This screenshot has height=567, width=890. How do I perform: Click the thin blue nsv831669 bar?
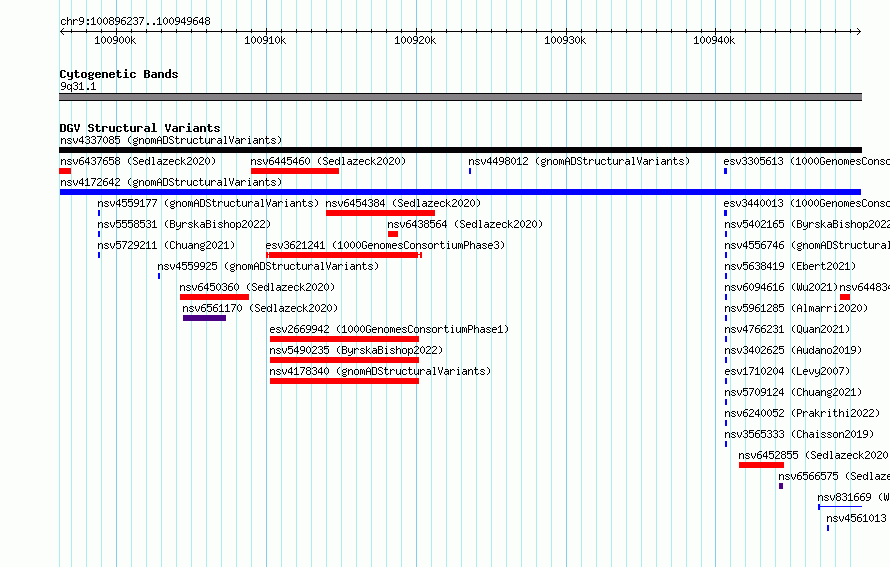tap(840, 507)
